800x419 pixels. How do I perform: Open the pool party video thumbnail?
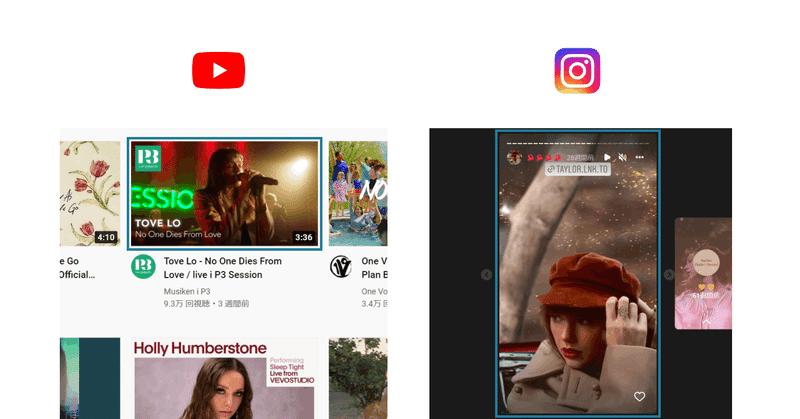pyautogui.click(x=358, y=194)
